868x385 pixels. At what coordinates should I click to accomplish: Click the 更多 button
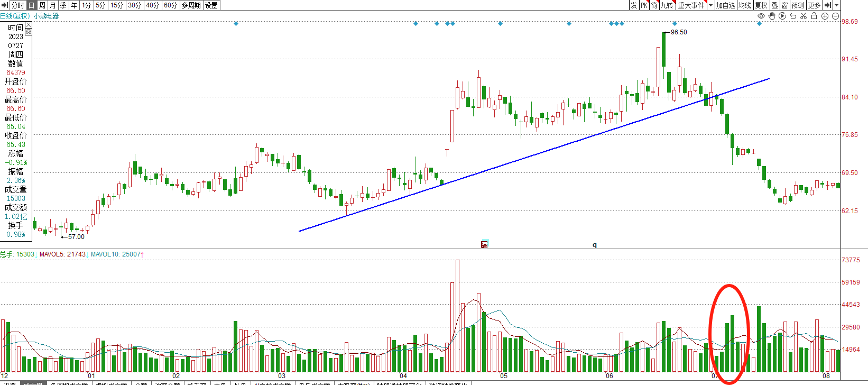(814, 5)
